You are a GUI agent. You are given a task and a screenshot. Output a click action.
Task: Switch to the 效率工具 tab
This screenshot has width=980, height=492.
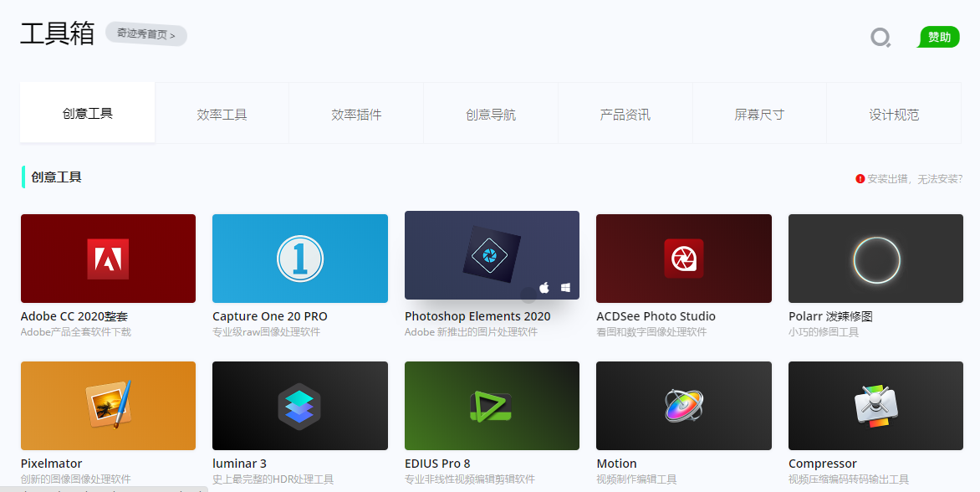point(222,114)
